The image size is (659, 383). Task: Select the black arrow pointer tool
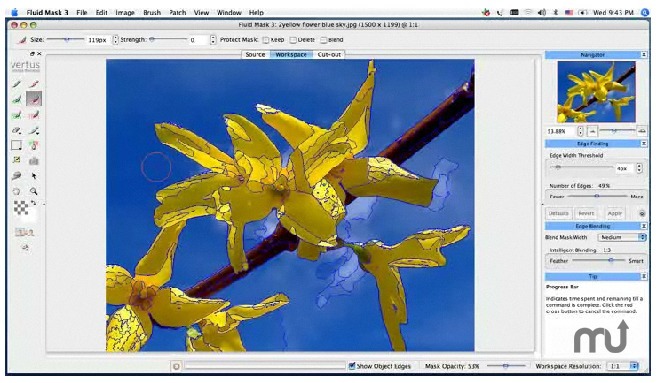pos(34,176)
